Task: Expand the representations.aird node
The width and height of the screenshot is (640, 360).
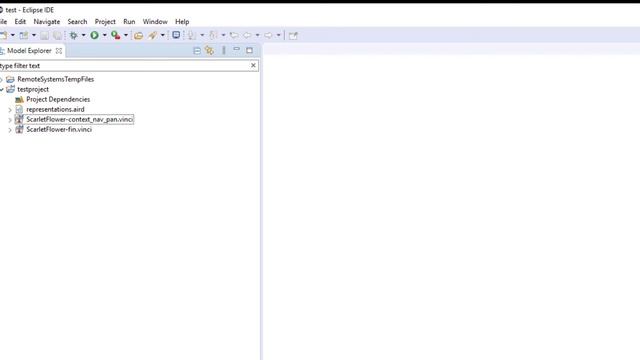Action: coord(10,110)
